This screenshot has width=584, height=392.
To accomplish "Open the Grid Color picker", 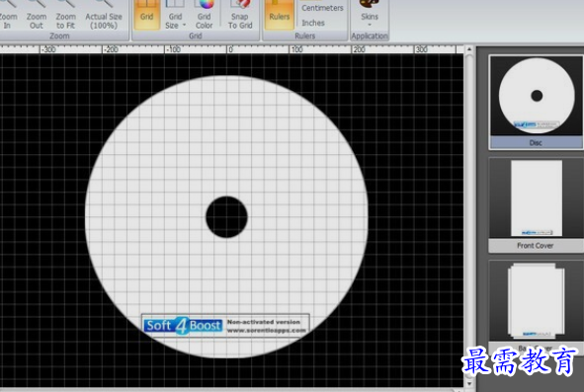I will pos(204,15).
